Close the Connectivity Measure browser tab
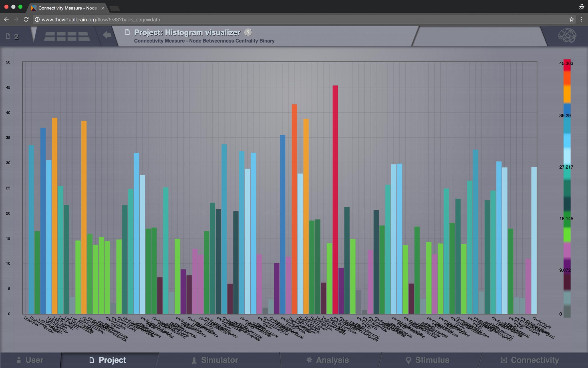Image resolution: width=588 pixels, height=368 pixels. click(102, 8)
